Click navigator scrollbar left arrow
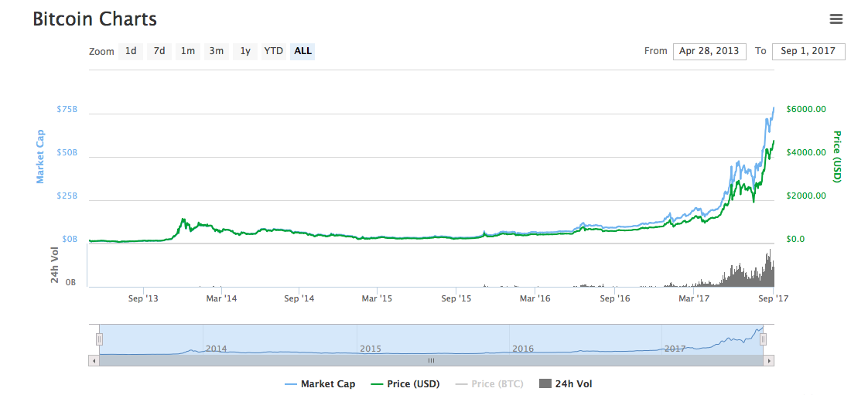The height and width of the screenshot is (395, 868). click(94, 361)
